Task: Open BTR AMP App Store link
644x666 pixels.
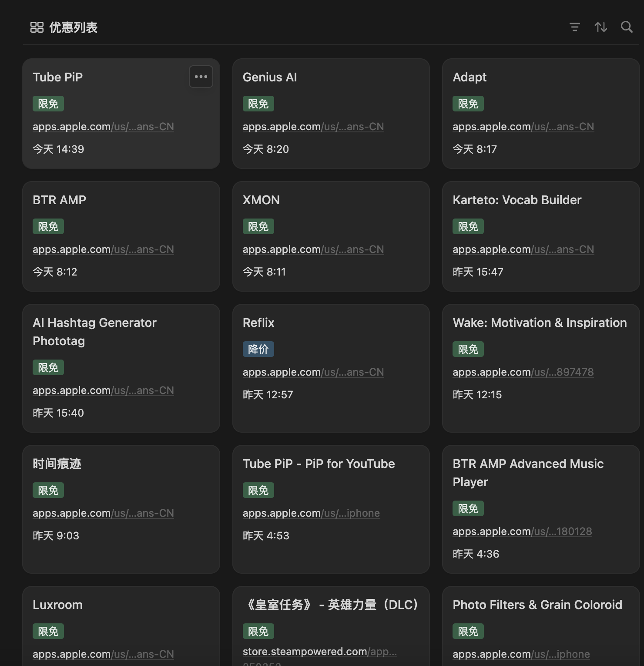Action: tap(103, 249)
